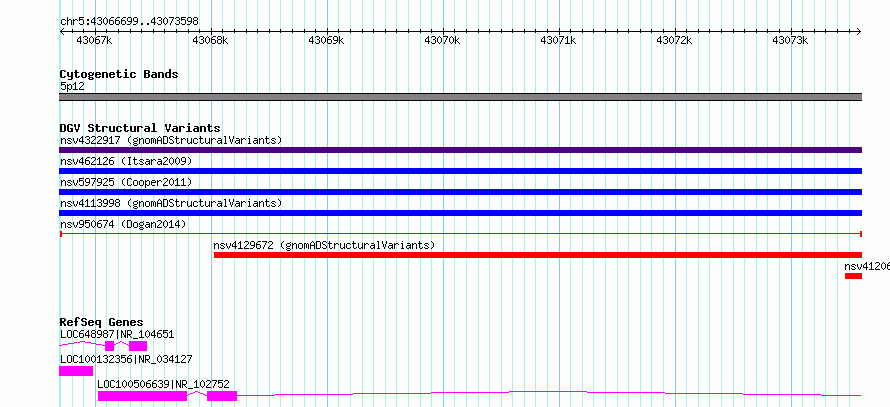
Task: Click the 43067k ruler tick label
Action: [94, 40]
